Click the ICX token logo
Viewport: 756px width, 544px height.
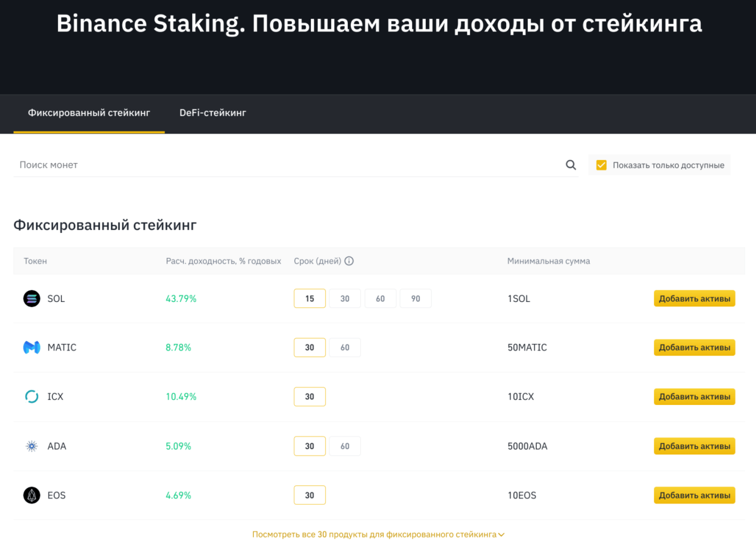[31, 396]
